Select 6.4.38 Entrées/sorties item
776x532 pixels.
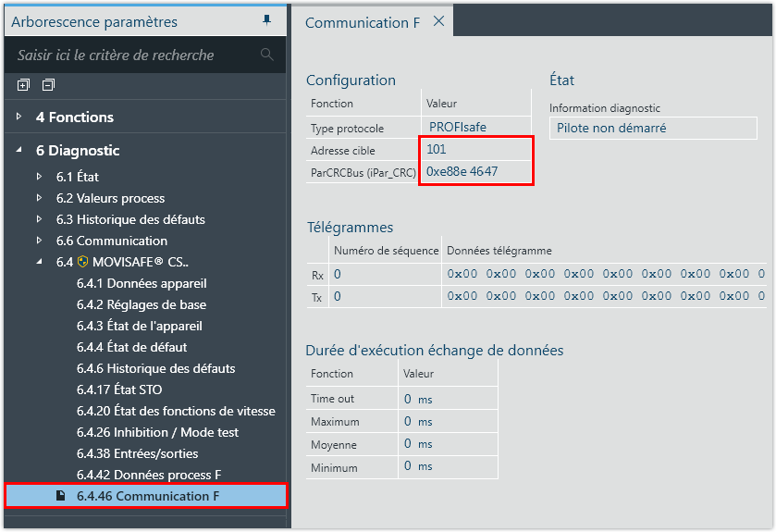pos(137,453)
